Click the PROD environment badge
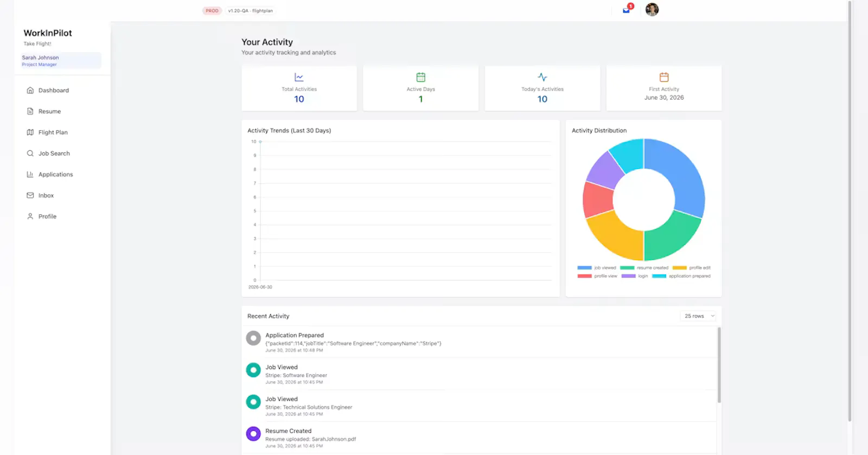The image size is (868, 455). (212, 11)
